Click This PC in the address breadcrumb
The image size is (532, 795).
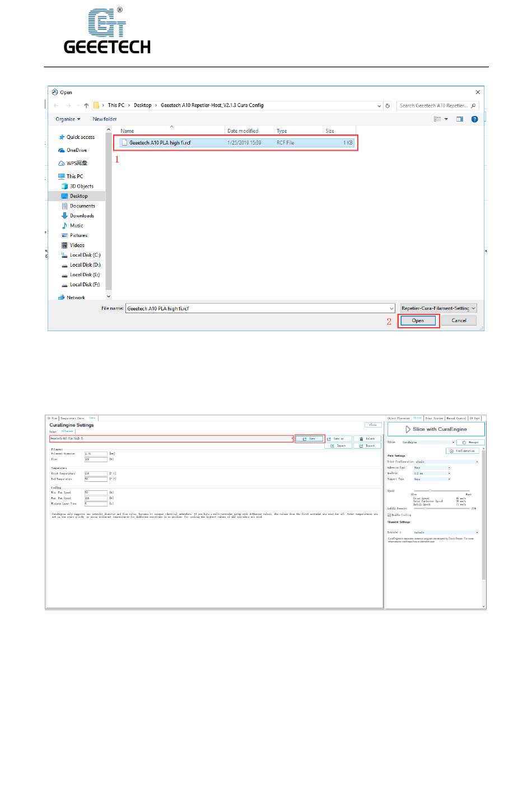(x=116, y=105)
